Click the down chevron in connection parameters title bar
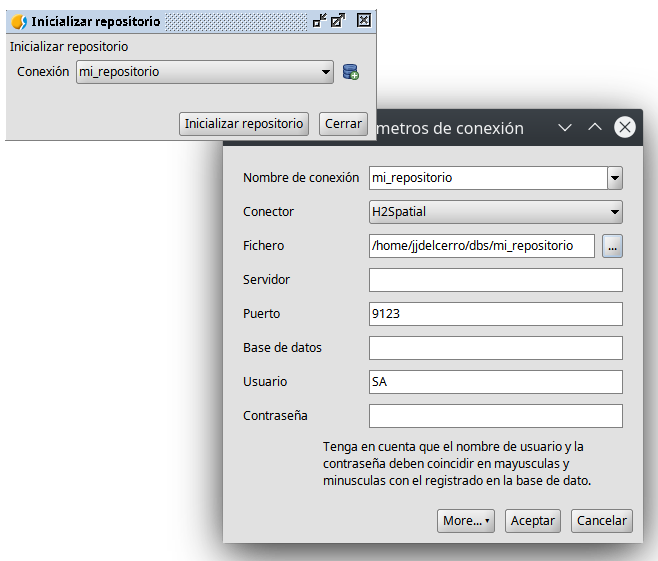This screenshot has width=658, height=561. click(565, 128)
